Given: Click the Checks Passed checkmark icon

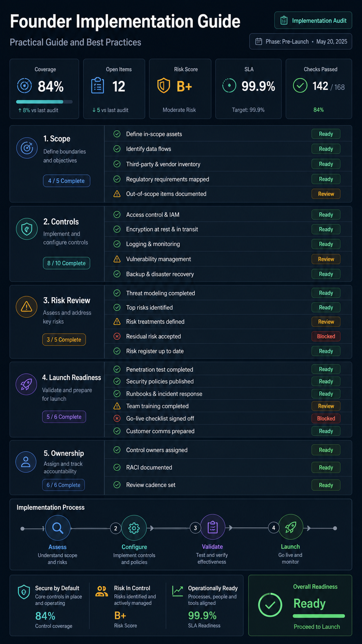Looking at the screenshot, I should point(300,86).
